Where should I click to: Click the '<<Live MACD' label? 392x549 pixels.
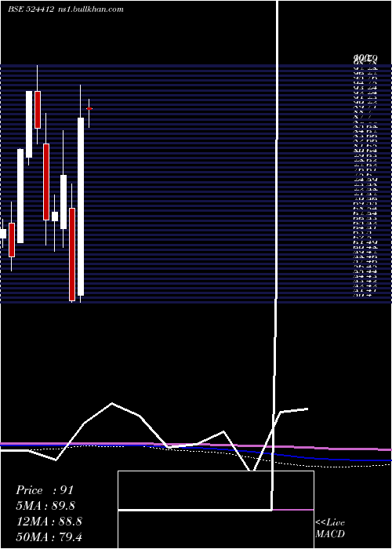[x=330, y=529]
